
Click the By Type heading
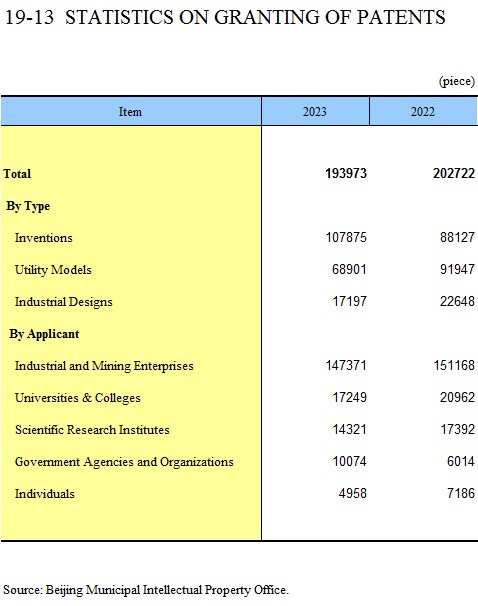(x=28, y=206)
